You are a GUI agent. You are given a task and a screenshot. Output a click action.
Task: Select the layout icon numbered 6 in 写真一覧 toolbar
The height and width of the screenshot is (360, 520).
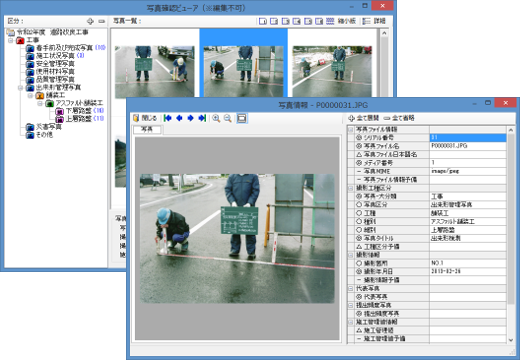coord(319,21)
